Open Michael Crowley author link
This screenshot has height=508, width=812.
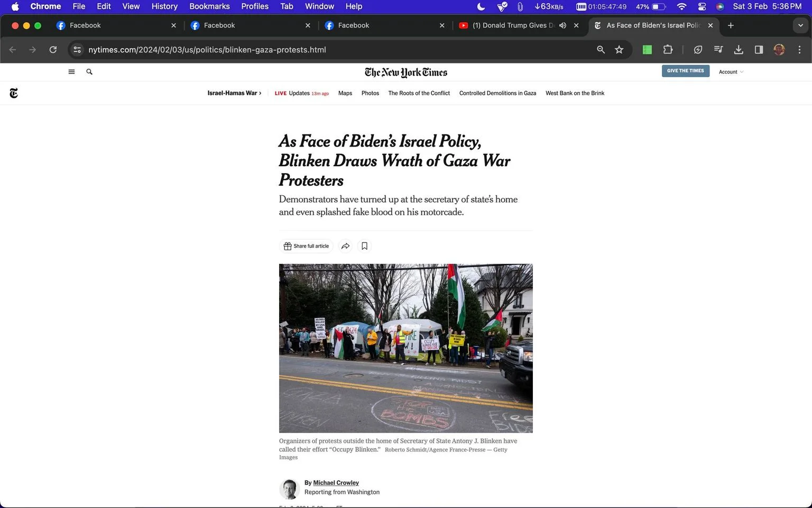(x=336, y=483)
